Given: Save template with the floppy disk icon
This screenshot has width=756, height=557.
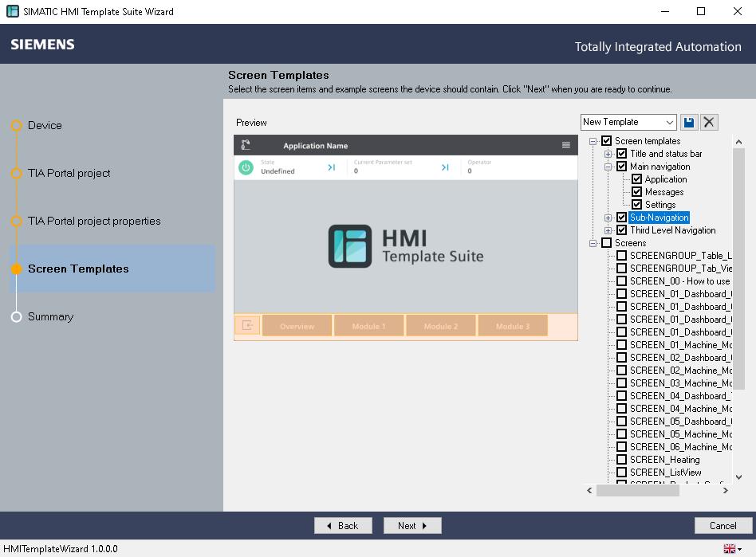Looking at the screenshot, I should click(x=688, y=123).
